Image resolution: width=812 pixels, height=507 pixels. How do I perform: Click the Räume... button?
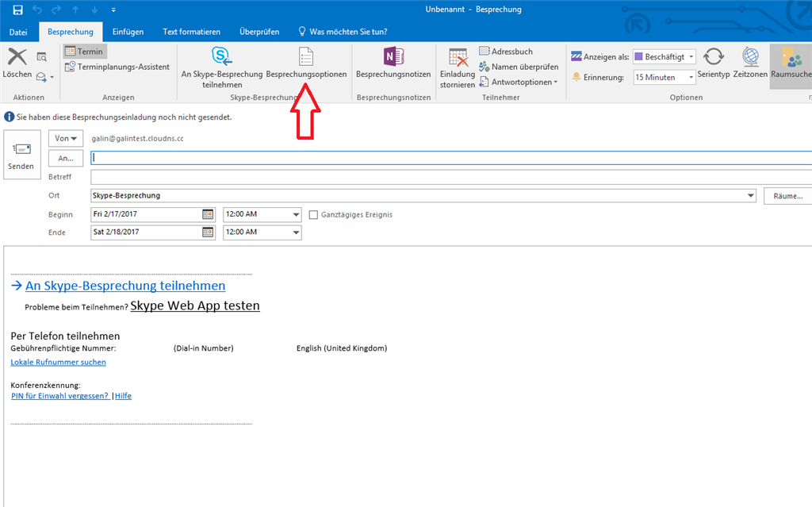[x=787, y=196]
